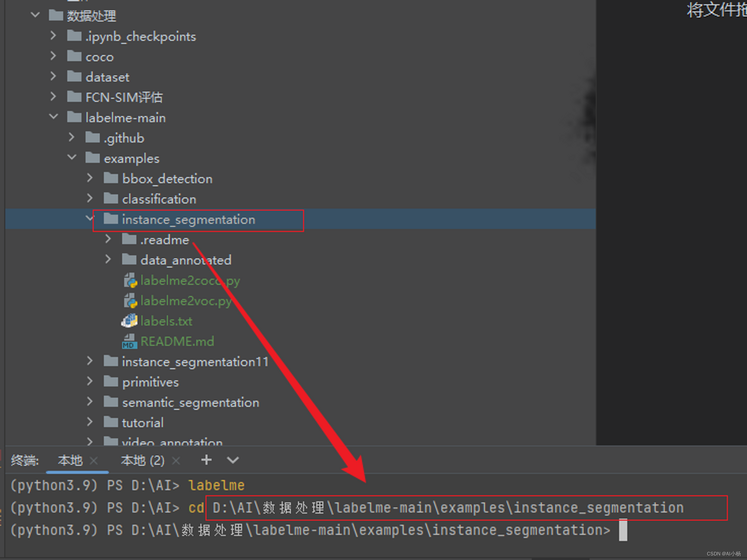Image resolution: width=747 pixels, height=560 pixels.
Task: Select the FCN-SIM评估 folder icon
Action: (74, 96)
